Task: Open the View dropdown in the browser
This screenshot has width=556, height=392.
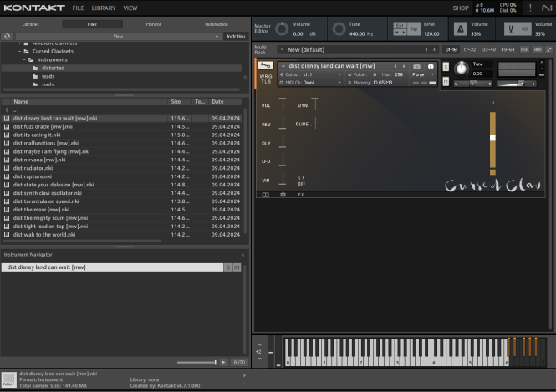Action: tap(117, 37)
